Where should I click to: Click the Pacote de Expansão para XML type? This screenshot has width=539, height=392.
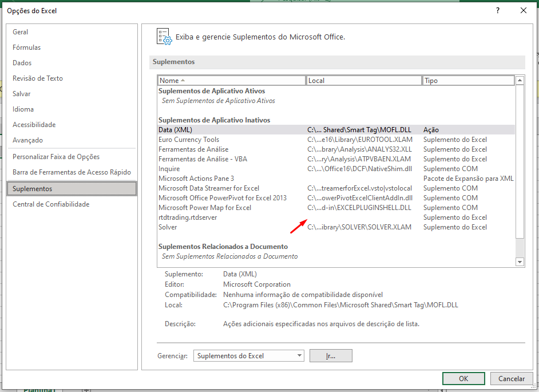[469, 179]
